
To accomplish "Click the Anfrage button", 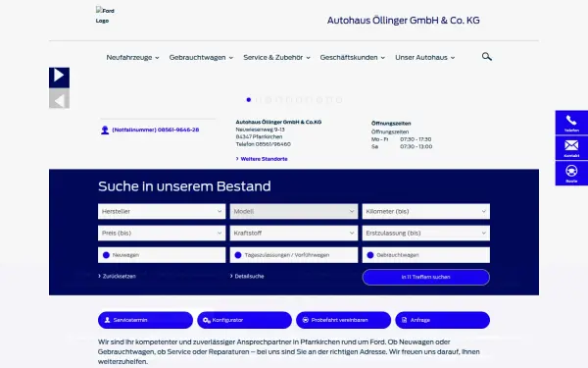I will [443, 320].
